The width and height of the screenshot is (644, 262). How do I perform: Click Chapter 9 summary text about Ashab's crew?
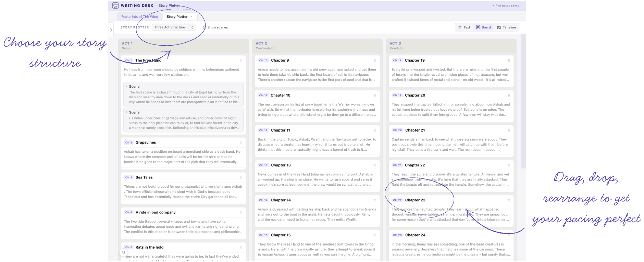point(317,75)
